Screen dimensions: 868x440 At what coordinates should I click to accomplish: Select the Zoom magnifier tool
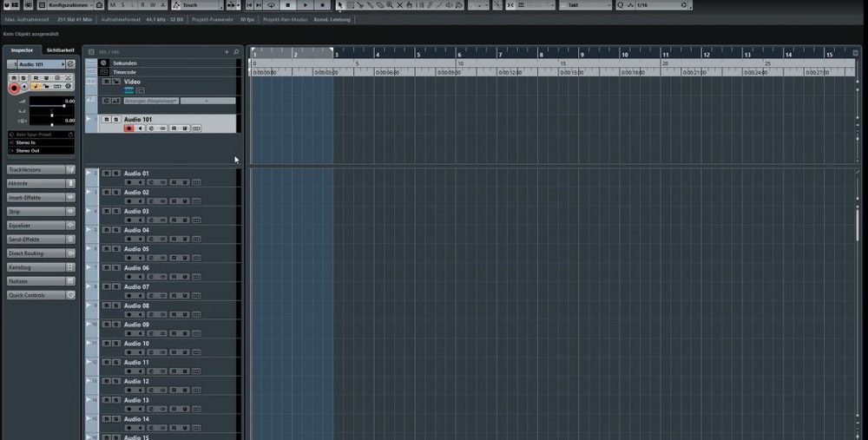pos(390,5)
